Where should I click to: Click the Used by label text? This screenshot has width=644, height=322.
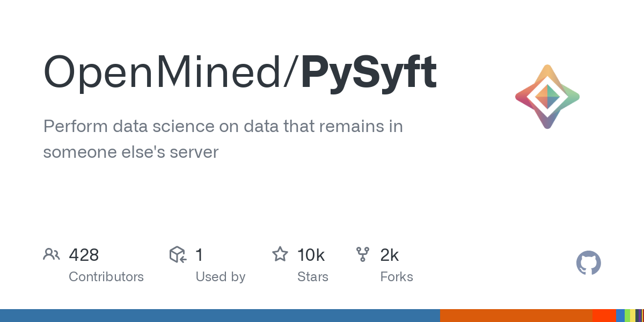pos(221,277)
